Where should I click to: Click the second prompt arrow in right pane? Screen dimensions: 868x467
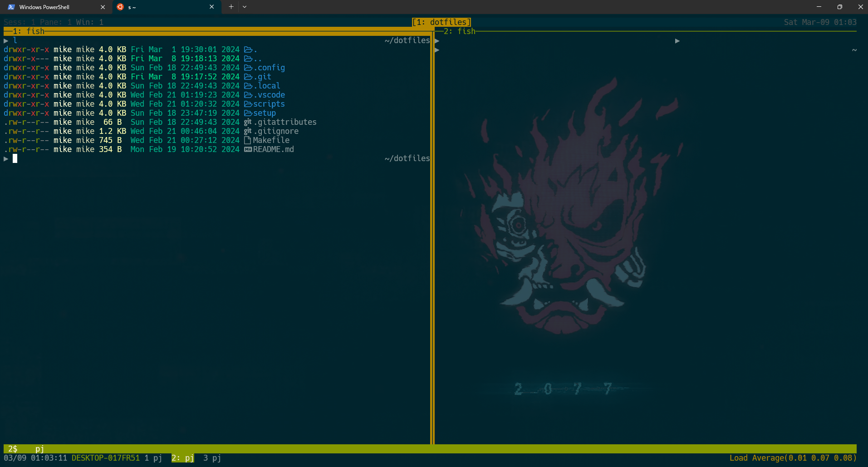click(437, 49)
